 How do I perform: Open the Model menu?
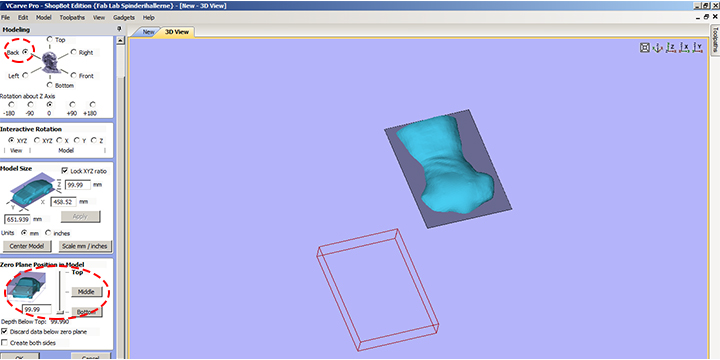(x=44, y=17)
